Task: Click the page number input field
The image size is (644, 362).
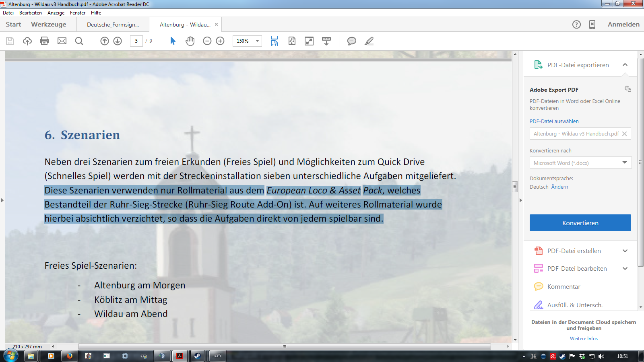Action: [136, 41]
